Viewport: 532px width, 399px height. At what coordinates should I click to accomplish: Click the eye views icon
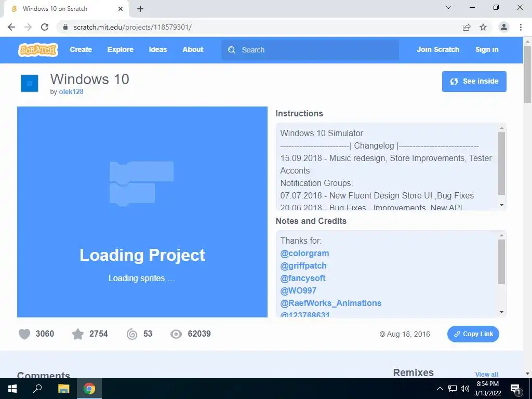(x=176, y=334)
